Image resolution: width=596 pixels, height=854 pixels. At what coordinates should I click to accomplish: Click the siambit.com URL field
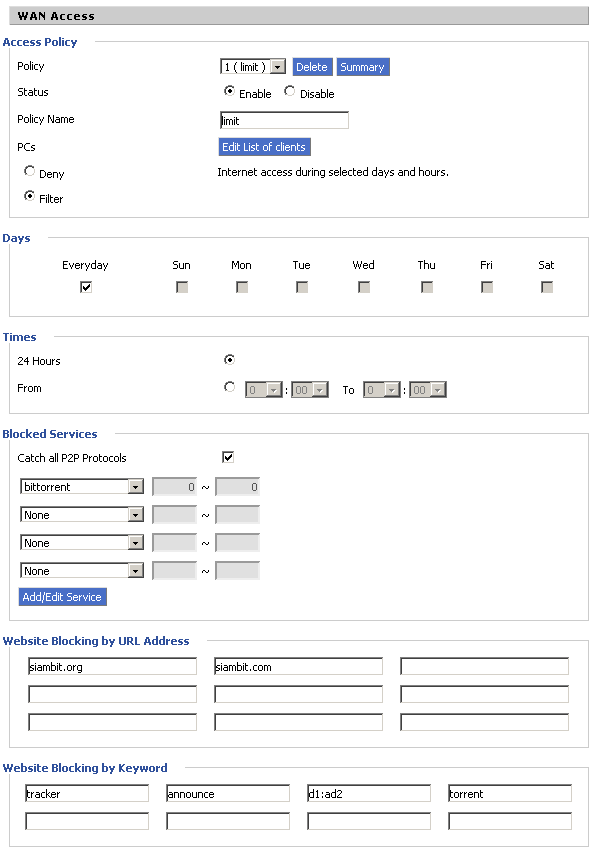point(299,667)
